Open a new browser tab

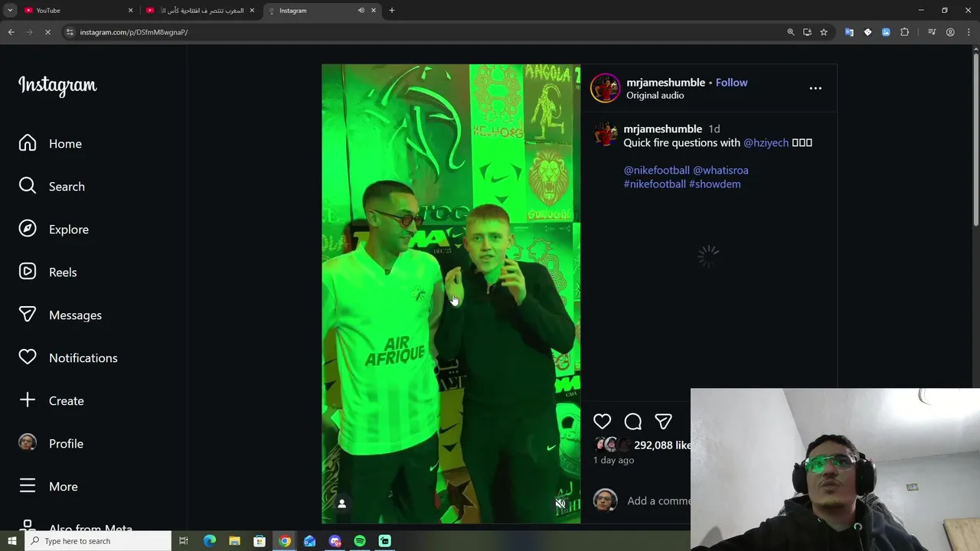pos(392,11)
